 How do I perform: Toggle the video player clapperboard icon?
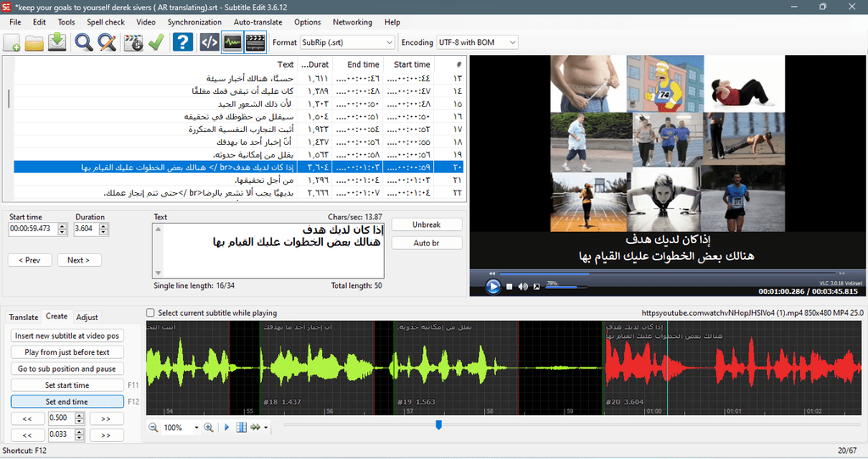point(255,42)
